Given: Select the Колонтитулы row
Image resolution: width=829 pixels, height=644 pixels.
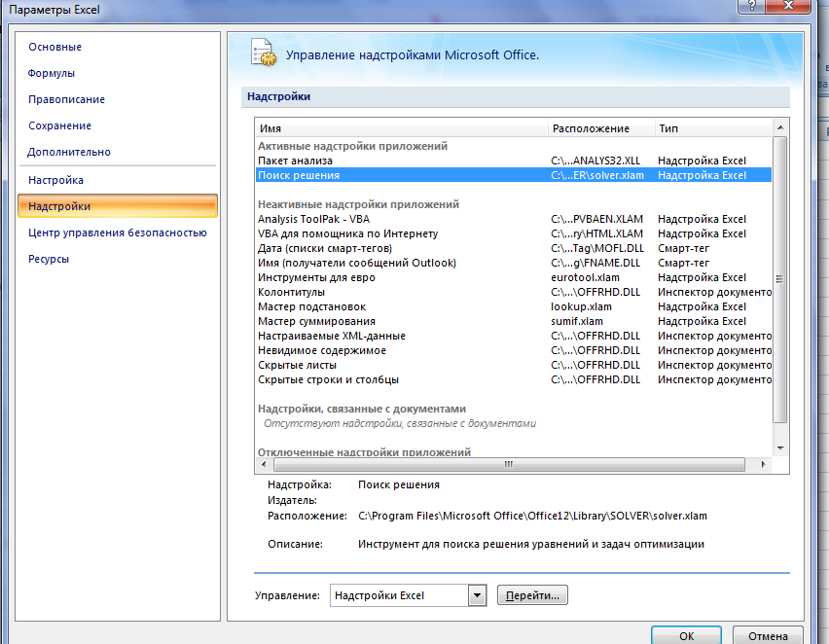Looking at the screenshot, I should pyautogui.click(x=514, y=292).
